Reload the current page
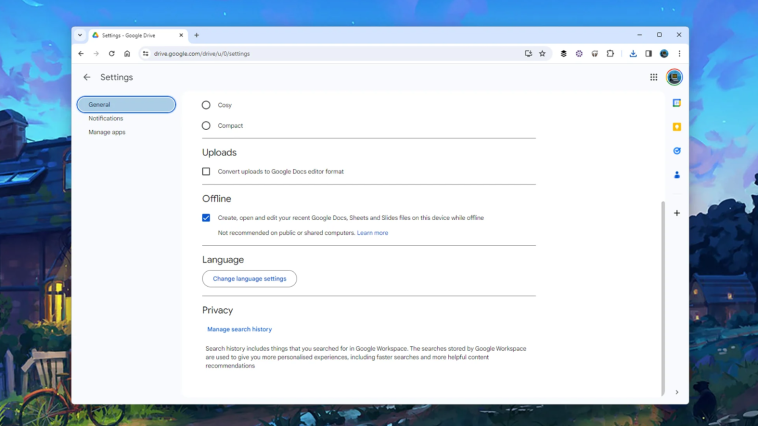This screenshot has width=758, height=426. [x=112, y=54]
